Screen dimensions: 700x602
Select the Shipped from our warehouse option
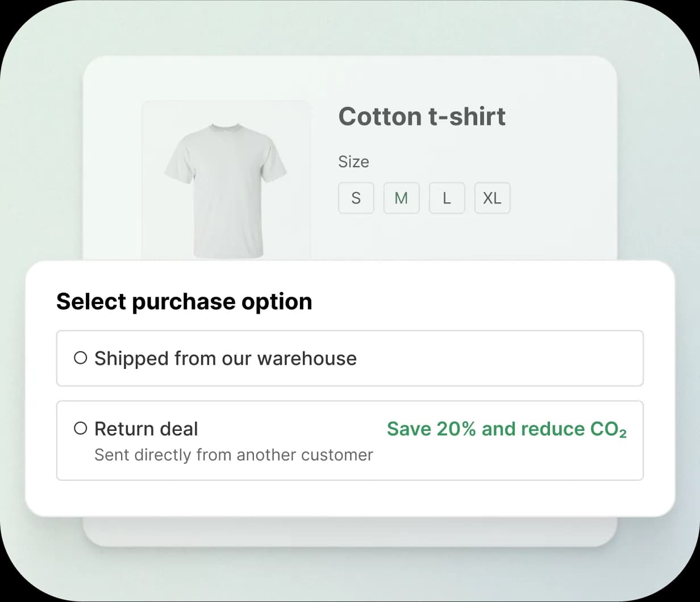pyautogui.click(x=225, y=359)
